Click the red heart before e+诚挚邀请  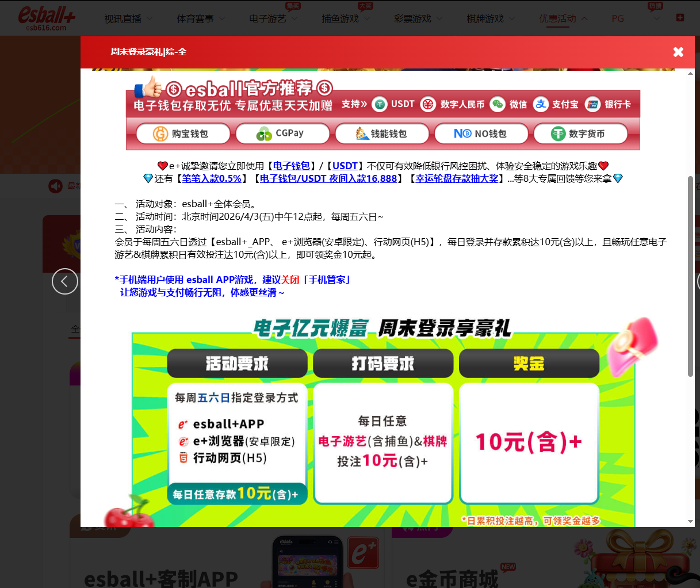tap(163, 166)
